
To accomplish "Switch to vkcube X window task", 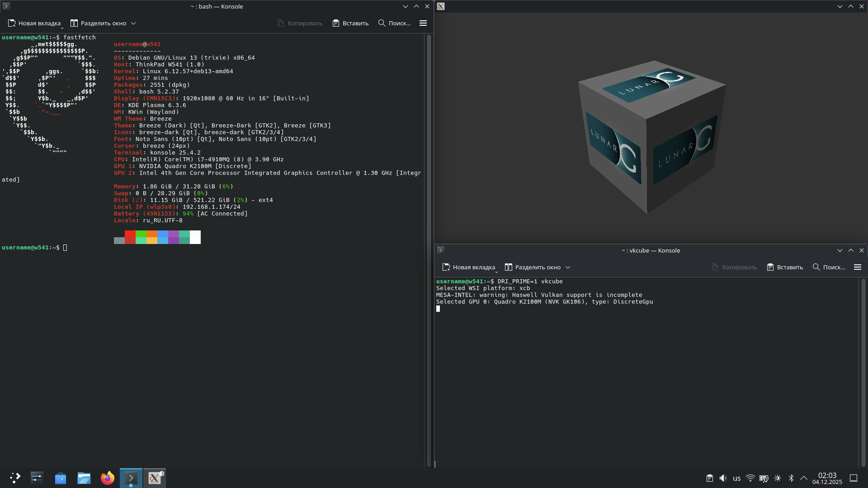I will [x=155, y=478].
